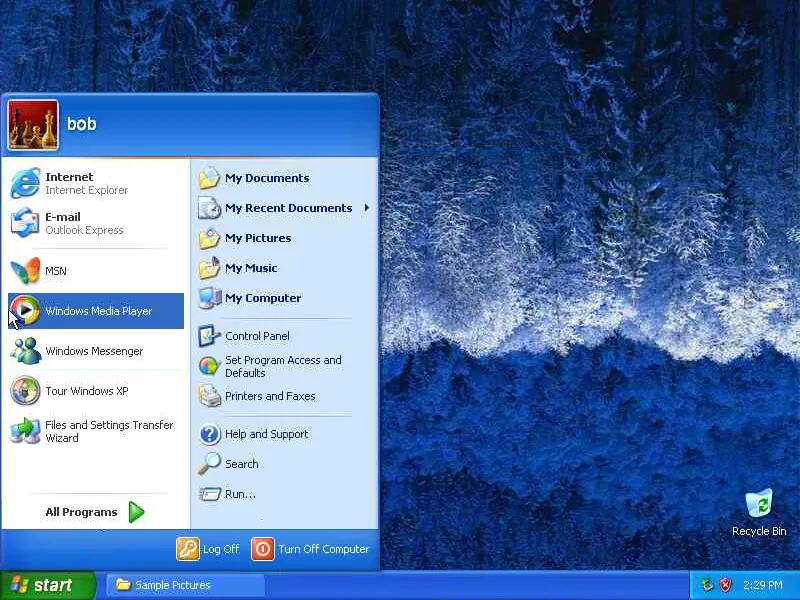Image resolution: width=800 pixels, height=600 pixels.
Task: Expand My Recent Documents submenu arrow
Action: [x=366, y=208]
